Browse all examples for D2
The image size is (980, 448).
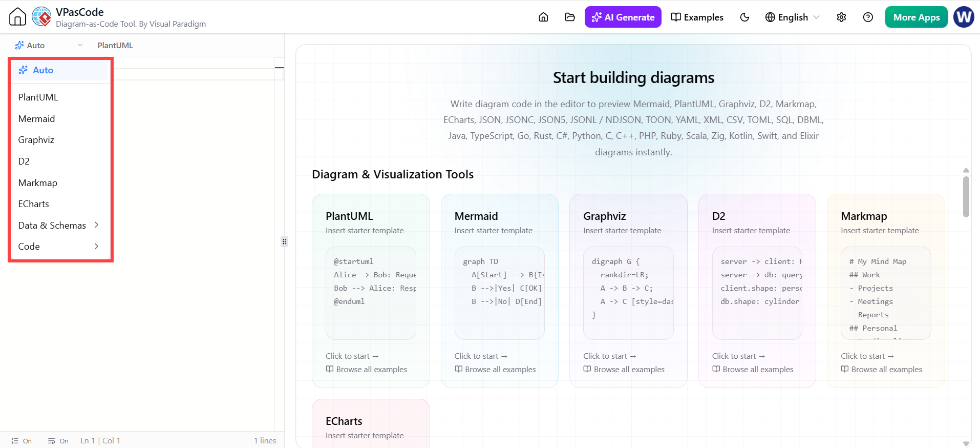[753, 370]
